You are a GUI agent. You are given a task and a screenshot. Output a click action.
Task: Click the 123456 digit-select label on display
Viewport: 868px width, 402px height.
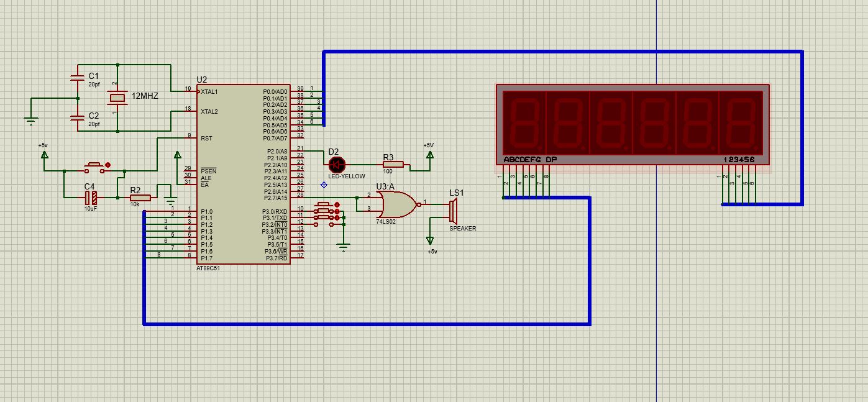click(x=739, y=160)
